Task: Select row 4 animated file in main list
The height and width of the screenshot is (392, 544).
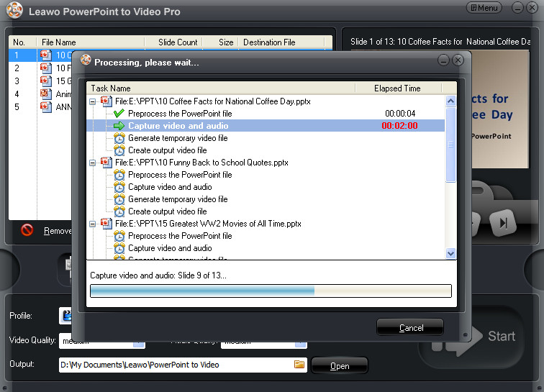Action: tap(40, 94)
